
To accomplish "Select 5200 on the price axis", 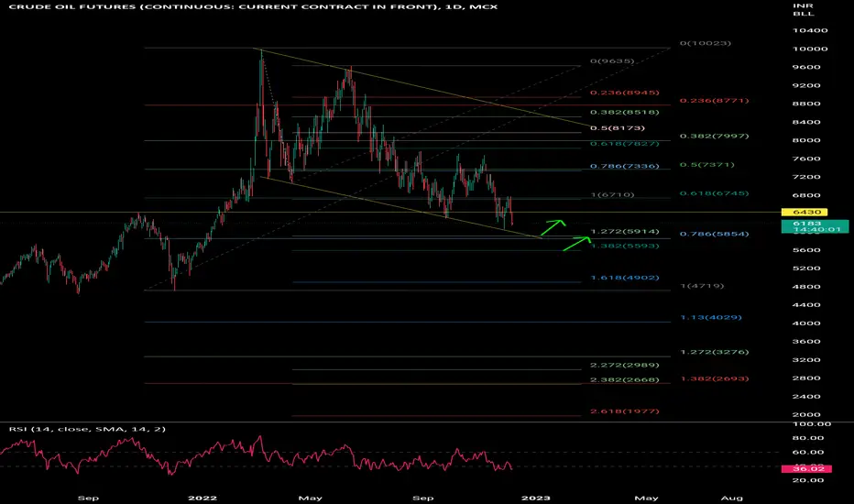I will point(806,268).
